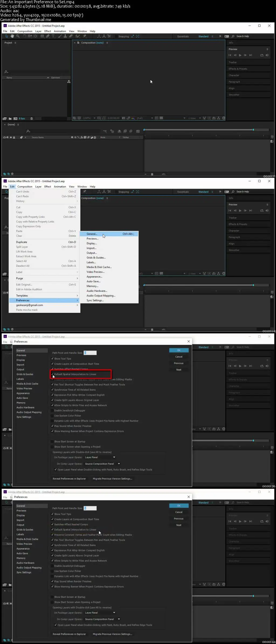Viewport: 276px width, 644px height.
Task: Click the Snapping checkbox in the 00:00:11 frame
Action: coord(116,36)
